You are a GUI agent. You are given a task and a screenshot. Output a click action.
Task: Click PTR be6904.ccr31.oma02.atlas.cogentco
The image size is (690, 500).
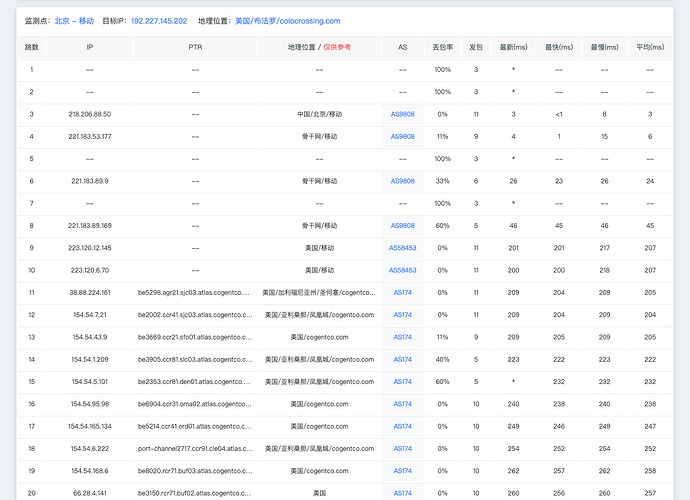(195, 404)
